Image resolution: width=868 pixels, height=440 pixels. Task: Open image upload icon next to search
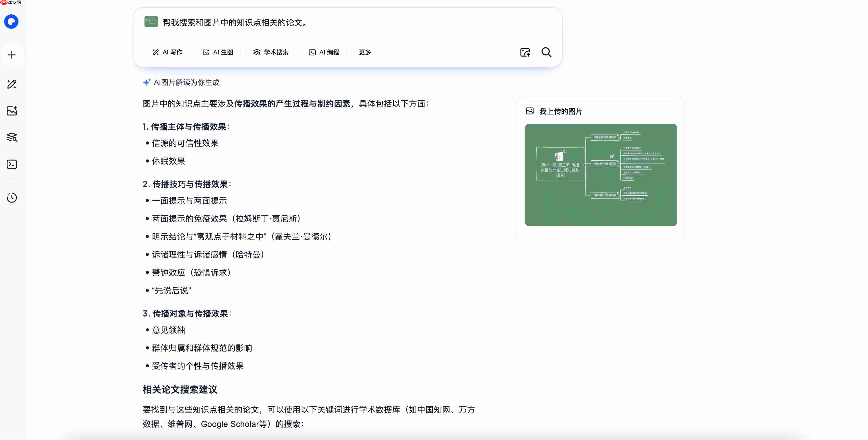click(x=525, y=52)
